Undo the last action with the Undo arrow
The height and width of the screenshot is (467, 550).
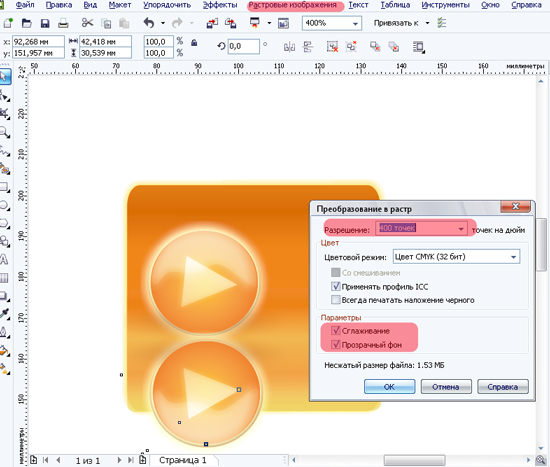[149, 23]
